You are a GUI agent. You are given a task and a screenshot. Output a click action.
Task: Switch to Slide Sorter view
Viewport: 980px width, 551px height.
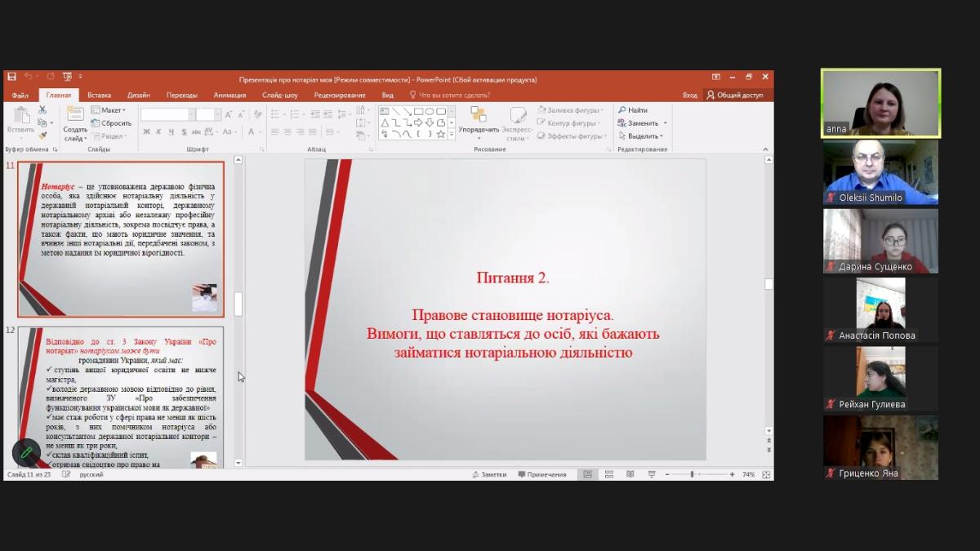(x=608, y=474)
